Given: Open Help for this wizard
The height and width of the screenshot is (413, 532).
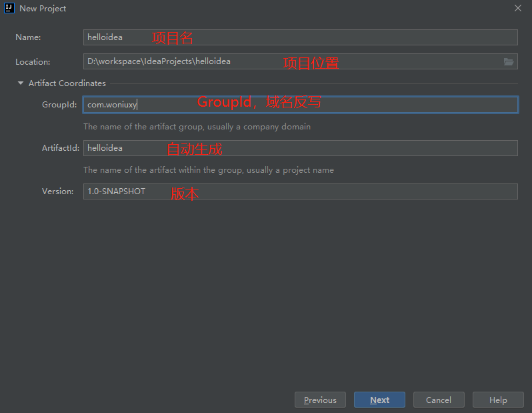Looking at the screenshot, I should point(498,400).
